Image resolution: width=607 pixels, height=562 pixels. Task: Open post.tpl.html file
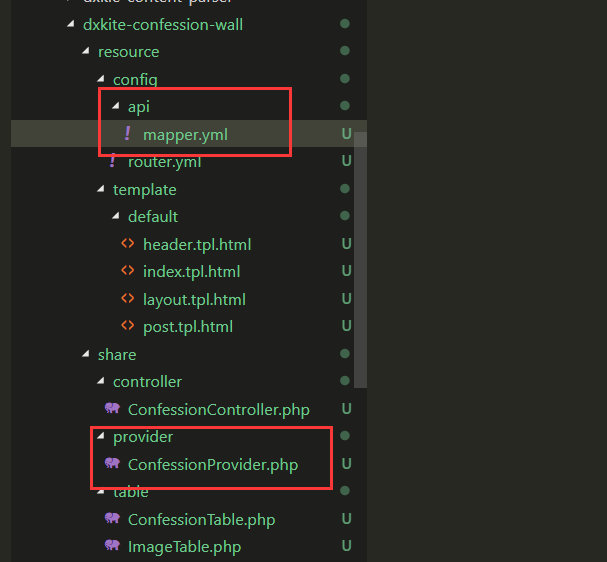pyautogui.click(x=188, y=326)
